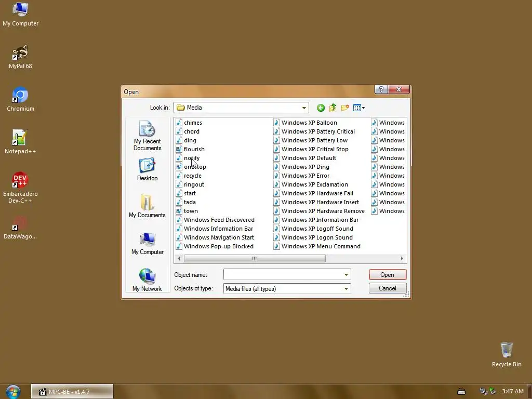Screen dimensions: 532x399
Task: Select Windows XP Hardware Insert file
Action: (x=316, y=202)
